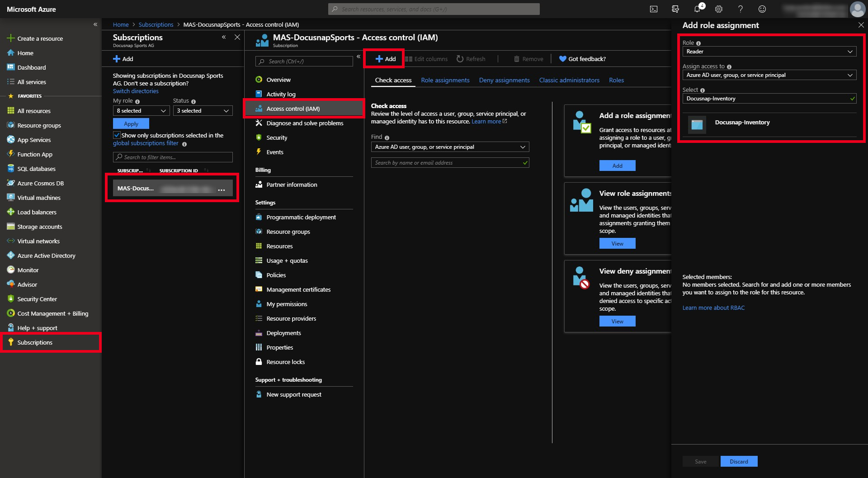Open the notifications bell

point(697,9)
